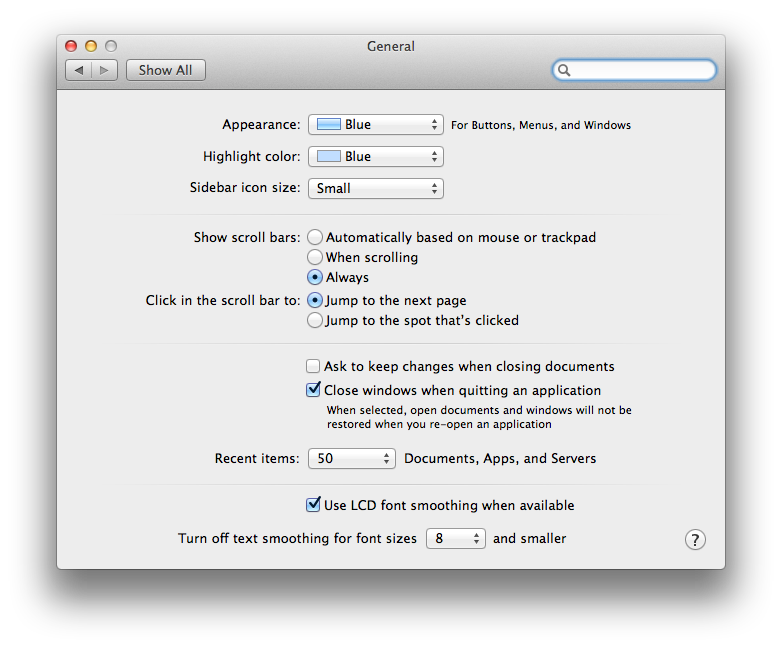Click the magnifying glass search icon
The width and height of the screenshot is (782, 648).
pyautogui.click(x=564, y=70)
